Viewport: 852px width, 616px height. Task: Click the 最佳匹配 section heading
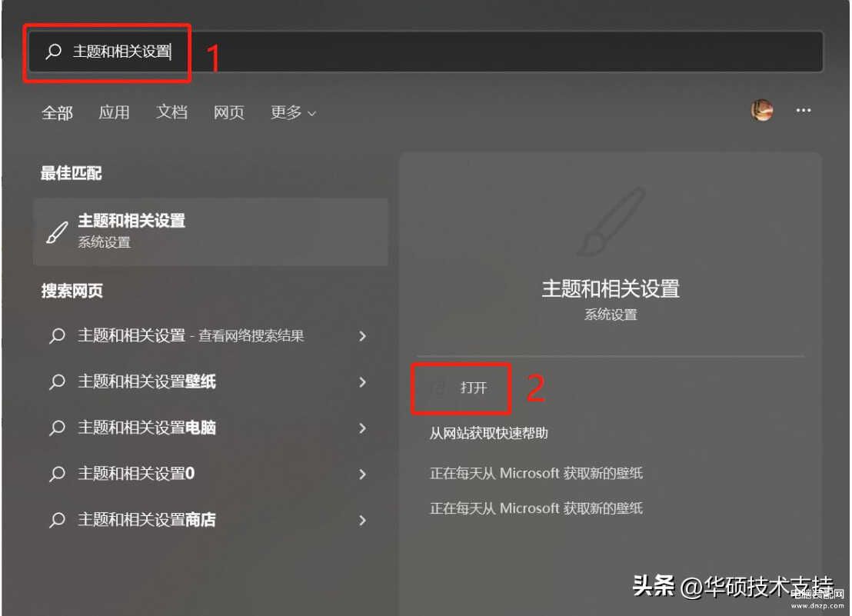(x=72, y=173)
